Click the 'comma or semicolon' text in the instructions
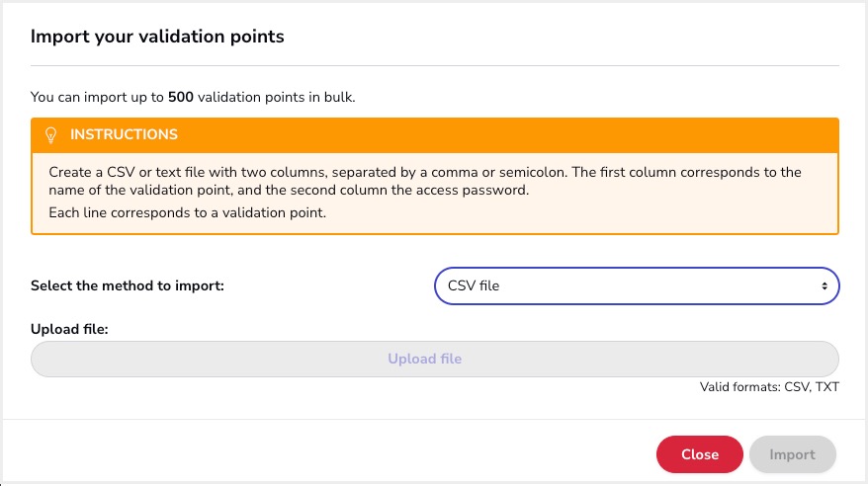This screenshot has height=486, width=868. [499, 172]
